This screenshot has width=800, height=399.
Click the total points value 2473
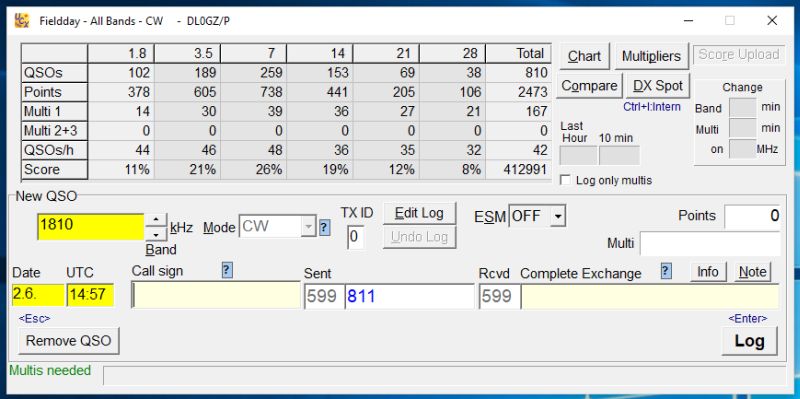(518, 92)
